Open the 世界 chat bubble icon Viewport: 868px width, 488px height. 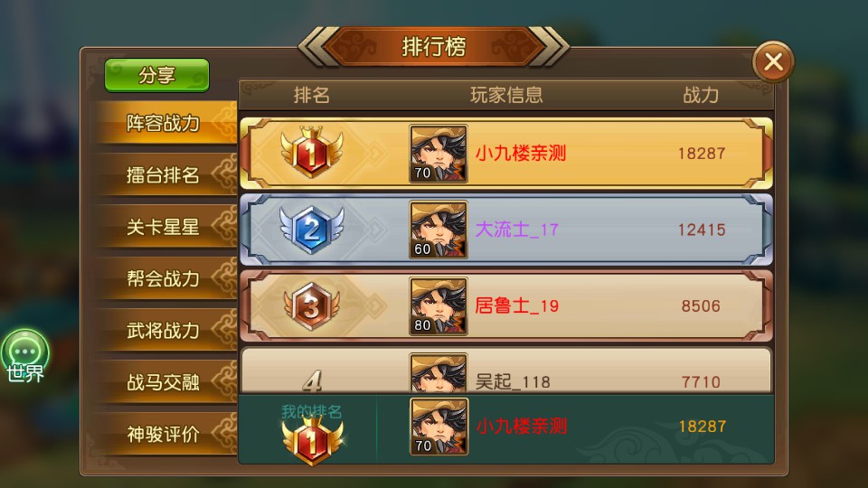(25, 356)
